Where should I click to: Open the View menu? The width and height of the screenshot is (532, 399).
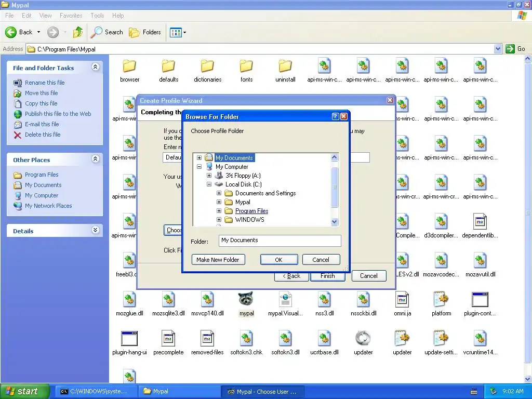46,16
